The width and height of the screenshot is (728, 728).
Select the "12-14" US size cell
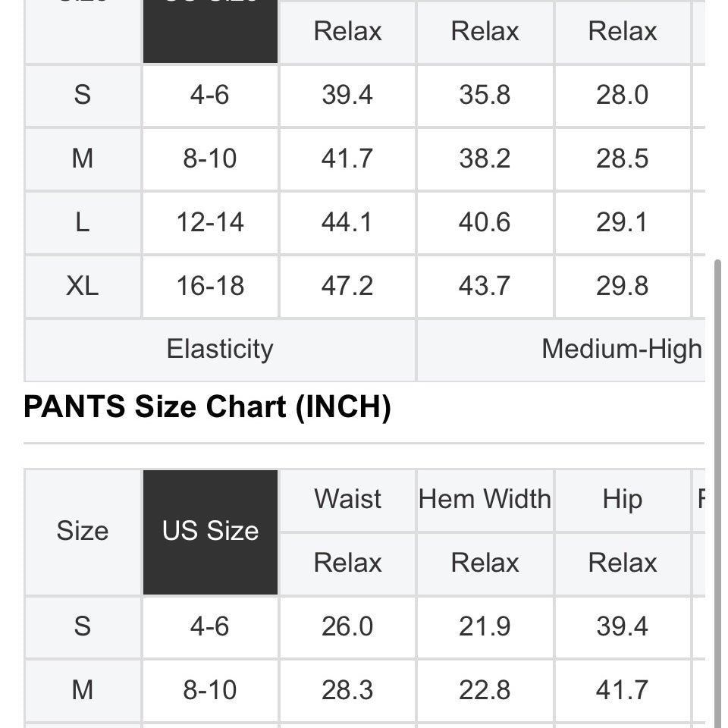tap(210, 222)
